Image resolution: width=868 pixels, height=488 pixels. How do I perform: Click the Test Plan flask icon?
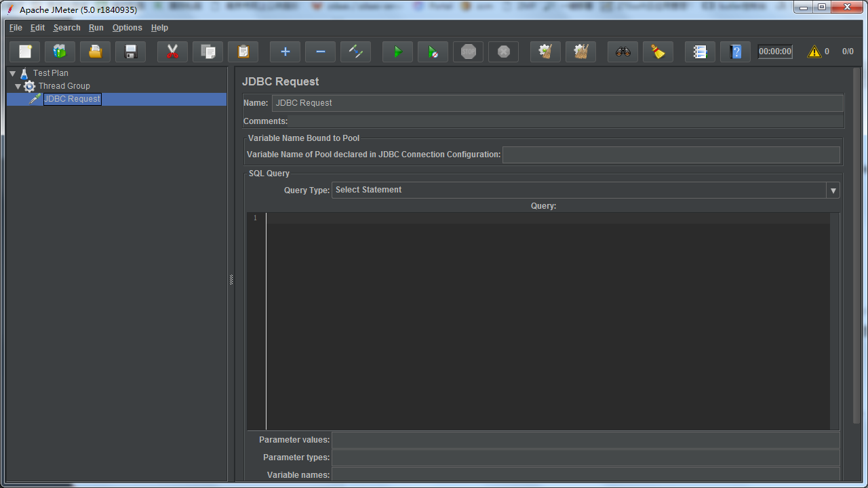point(24,73)
